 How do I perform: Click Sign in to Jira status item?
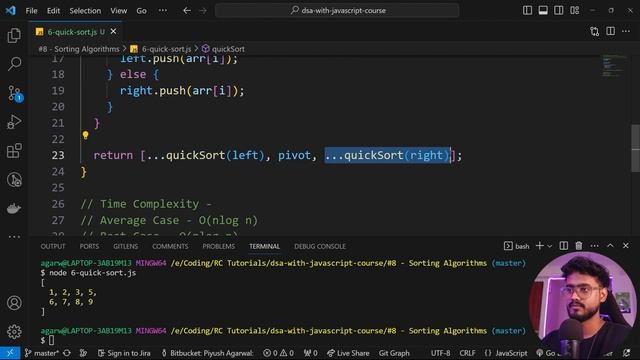click(x=124, y=353)
